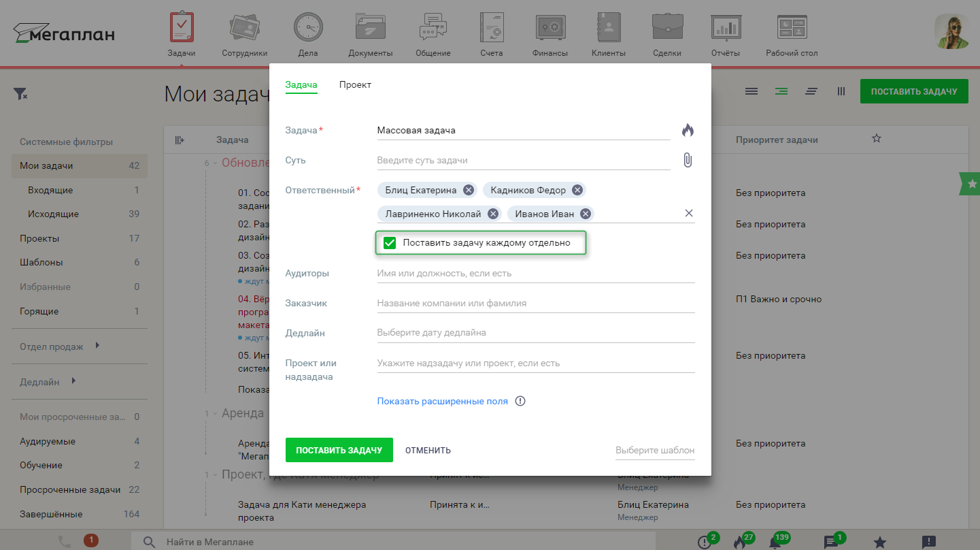Click the 'Дедлайн' date input field
Screen dimensions: 980x550
535,333
